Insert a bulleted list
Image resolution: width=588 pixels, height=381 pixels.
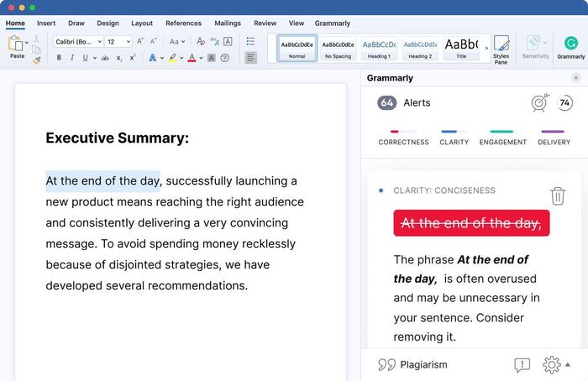(x=250, y=41)
